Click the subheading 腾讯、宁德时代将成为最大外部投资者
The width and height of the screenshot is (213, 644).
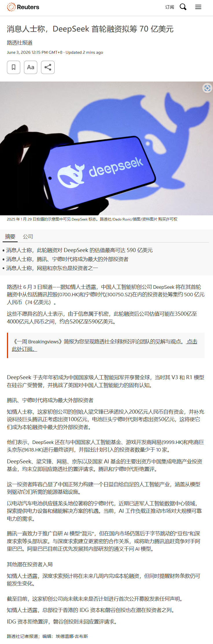(50, 400)
